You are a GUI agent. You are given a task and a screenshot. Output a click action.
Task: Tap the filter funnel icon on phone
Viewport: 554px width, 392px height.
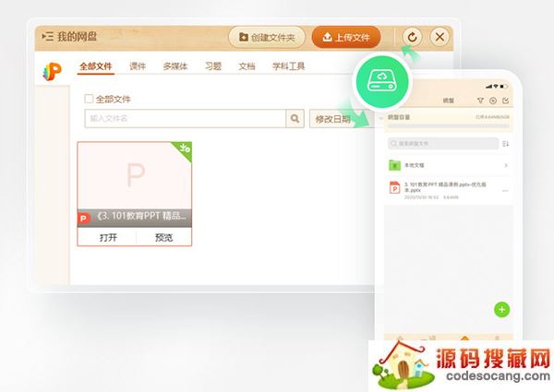tap(480, 101)
